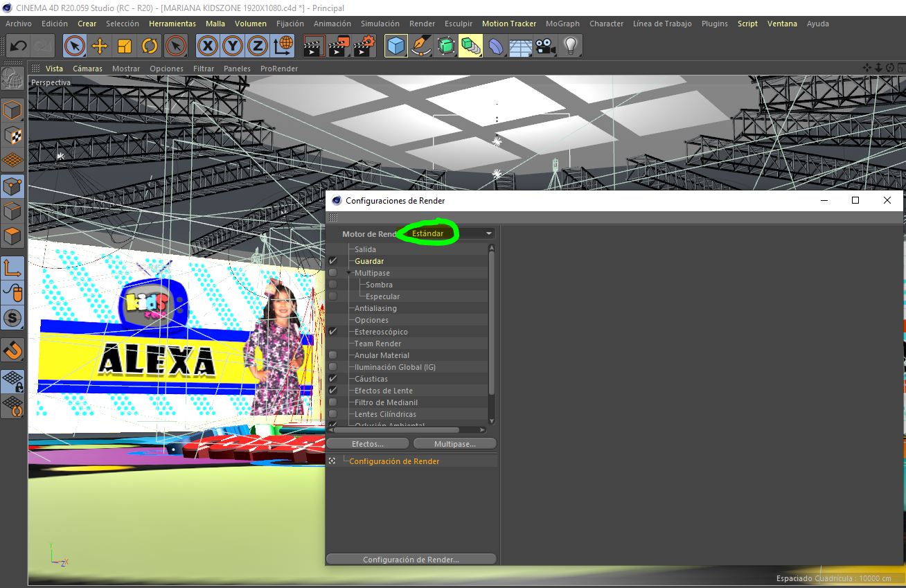Open the Bend deformer icon

(x=496, y=46)
